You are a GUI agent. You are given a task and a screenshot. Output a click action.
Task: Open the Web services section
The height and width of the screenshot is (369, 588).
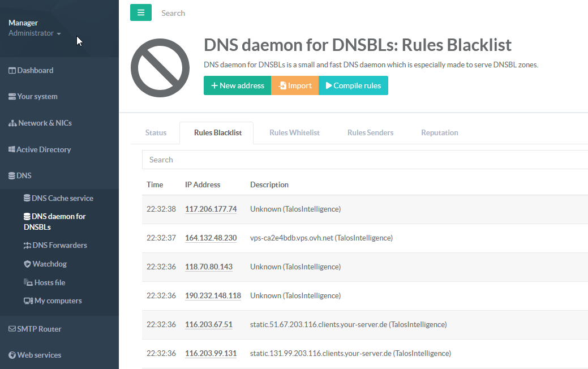[38, 355]
